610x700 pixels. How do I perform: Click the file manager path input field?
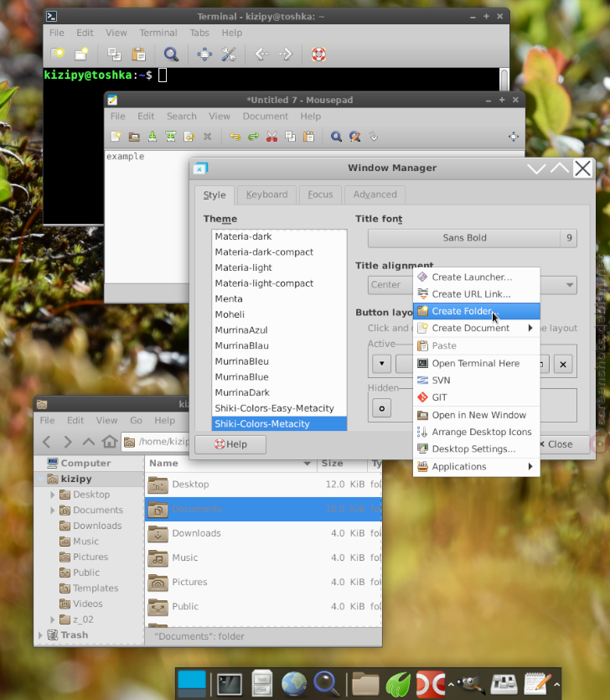coord(156,442)
